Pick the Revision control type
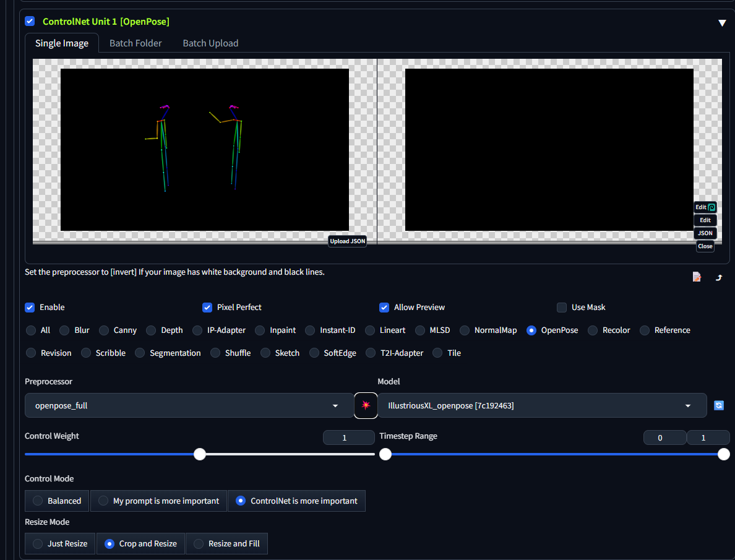Viewport: 735px width, 560px height. click(x=49, y=353)
